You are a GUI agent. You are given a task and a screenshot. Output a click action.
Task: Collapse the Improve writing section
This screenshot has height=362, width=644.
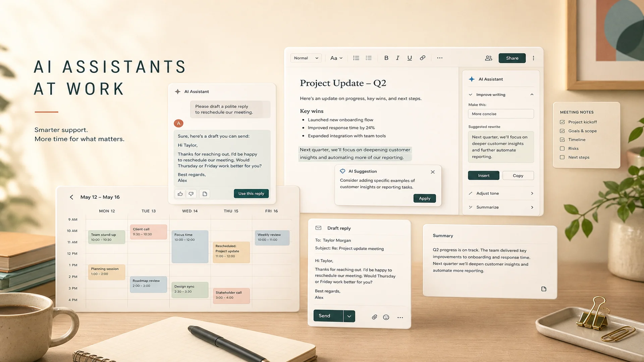[532, 95]
